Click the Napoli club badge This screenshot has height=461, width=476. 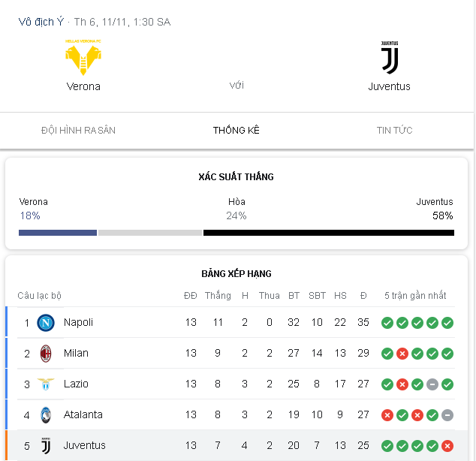[x=46, y=323]
